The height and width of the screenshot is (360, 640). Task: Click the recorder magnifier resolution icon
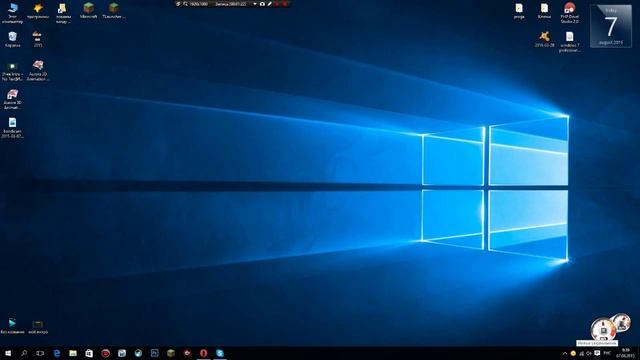185,4
